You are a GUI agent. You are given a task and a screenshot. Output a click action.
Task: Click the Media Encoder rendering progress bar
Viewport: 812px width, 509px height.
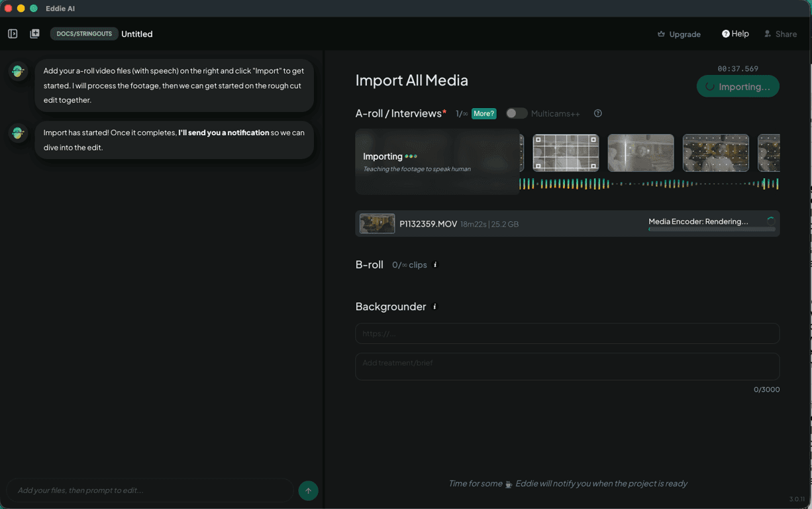[x=712, y=229]
